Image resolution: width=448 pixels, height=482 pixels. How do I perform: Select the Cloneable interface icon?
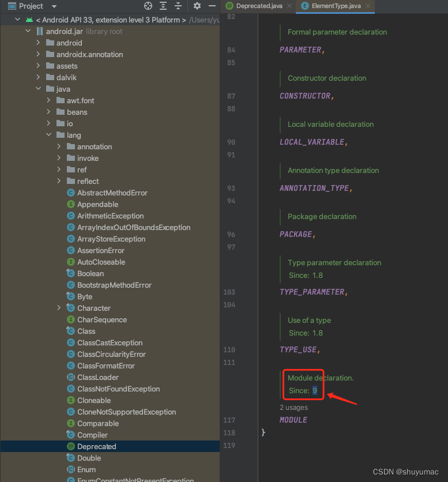coord(71,400)
